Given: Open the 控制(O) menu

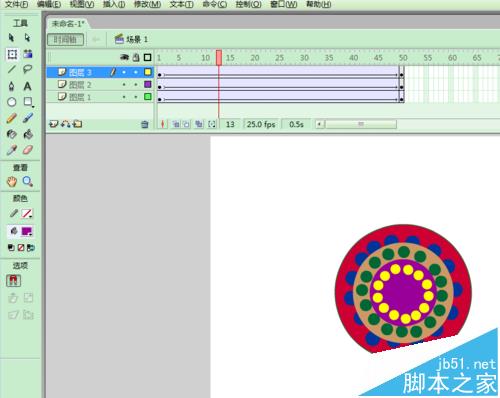Looking at the screenshot, I should point(249,4).
